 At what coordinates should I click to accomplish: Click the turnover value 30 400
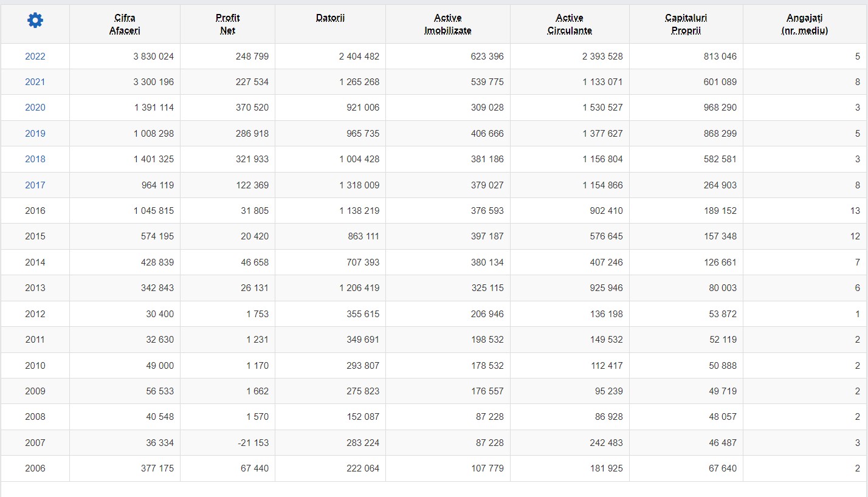pos(160,314)
